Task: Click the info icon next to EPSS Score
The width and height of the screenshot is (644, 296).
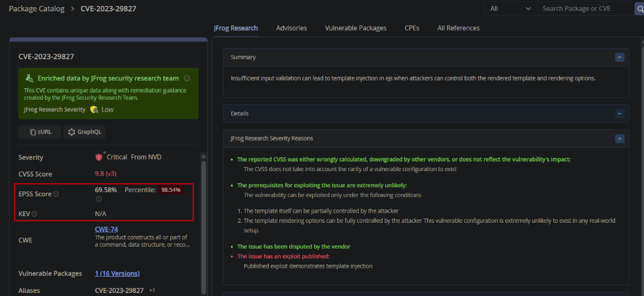Action: pos(56,195)
